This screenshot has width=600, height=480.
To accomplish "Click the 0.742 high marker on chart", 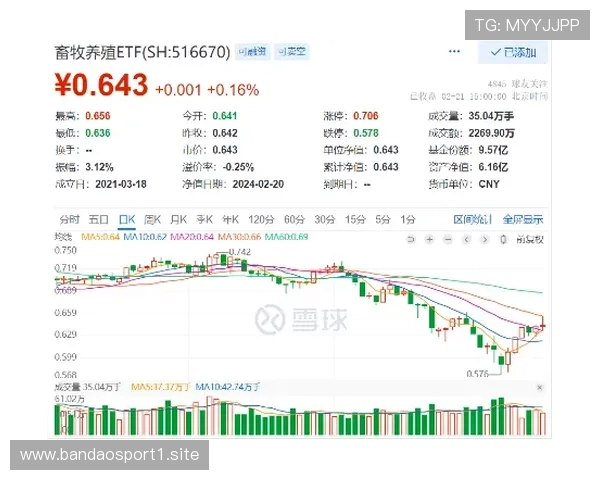I will coord(240,252).
